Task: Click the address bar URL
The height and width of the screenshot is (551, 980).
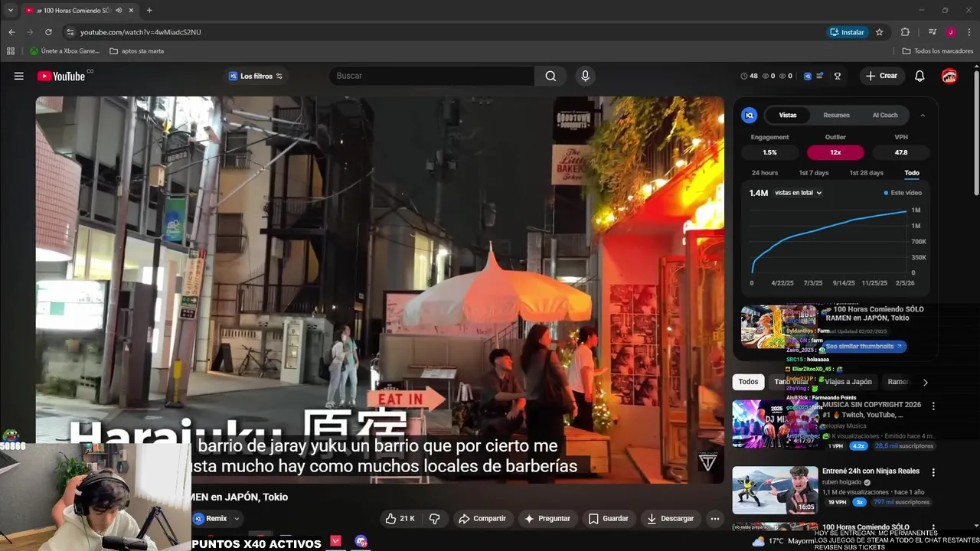Action: (141, 32)
